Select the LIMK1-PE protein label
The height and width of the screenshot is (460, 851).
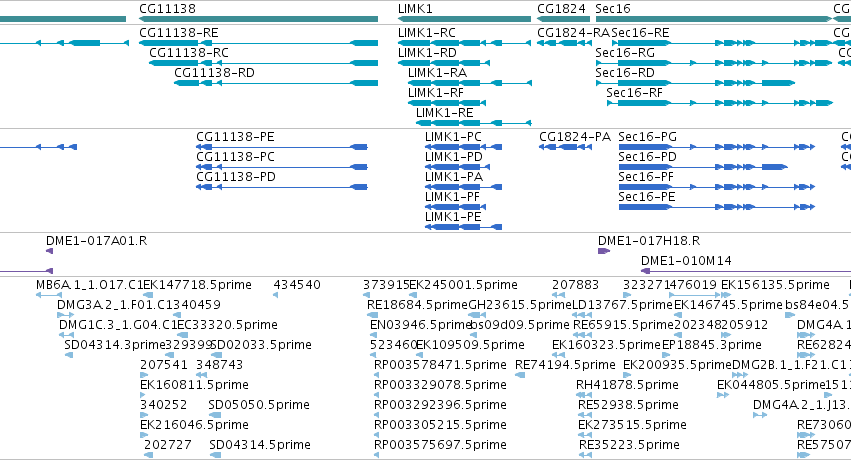453,217
